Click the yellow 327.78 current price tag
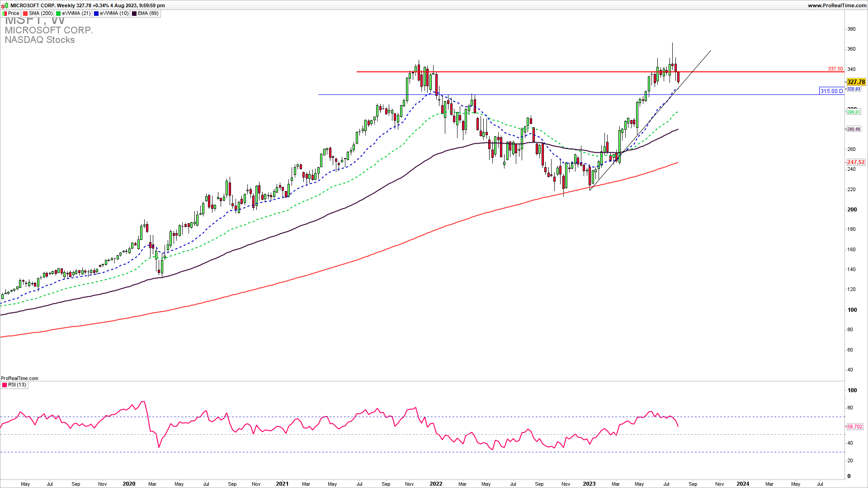The width and height of the screenshot is (868, 488). pyautogui.click(x=856, y=82)
